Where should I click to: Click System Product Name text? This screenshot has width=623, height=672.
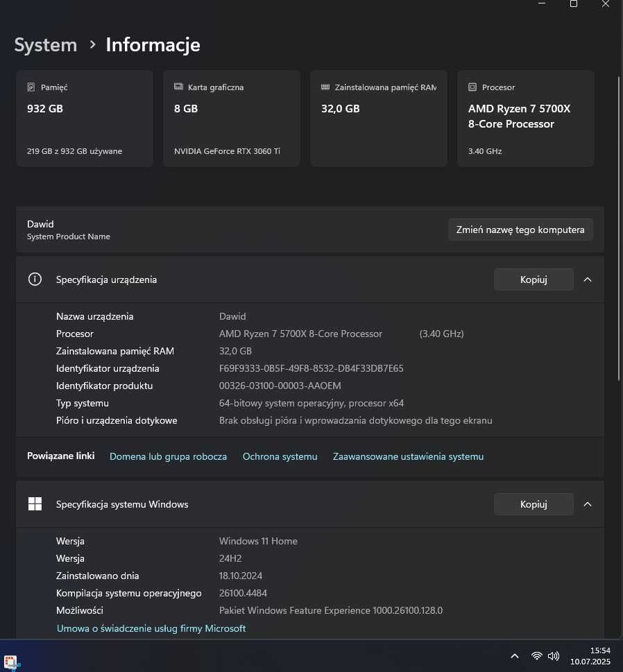(x=69, y=236)
